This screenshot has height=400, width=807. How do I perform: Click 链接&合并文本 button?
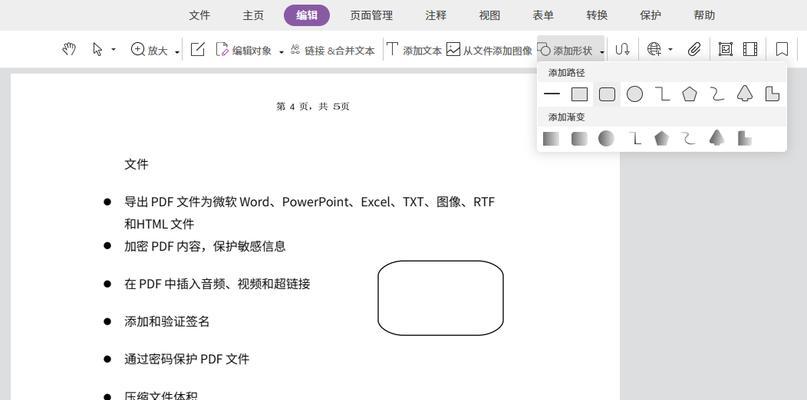click(x=332, y=50)
